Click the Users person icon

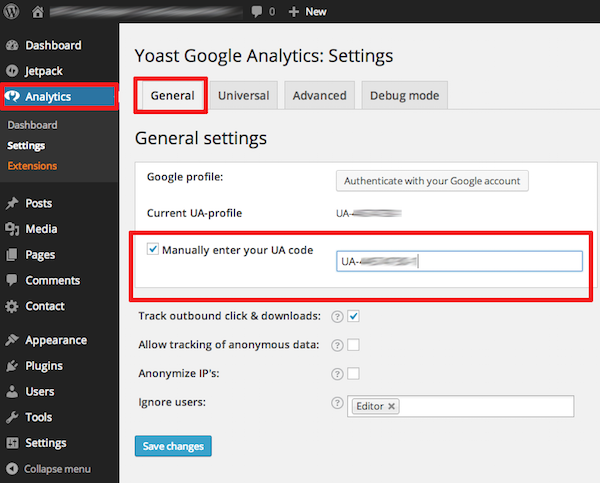pyautogui.click(x=12, y=392)
